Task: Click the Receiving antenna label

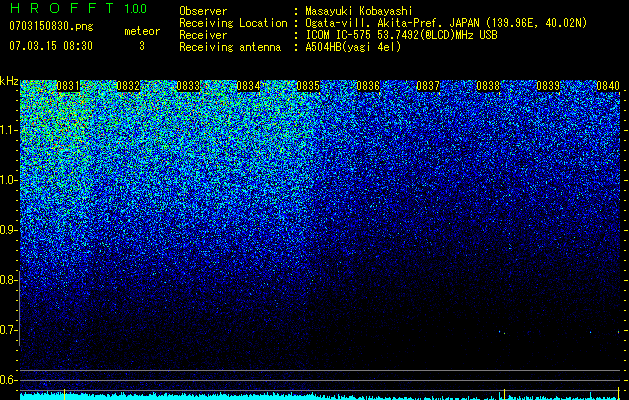Action: [230, 47]
